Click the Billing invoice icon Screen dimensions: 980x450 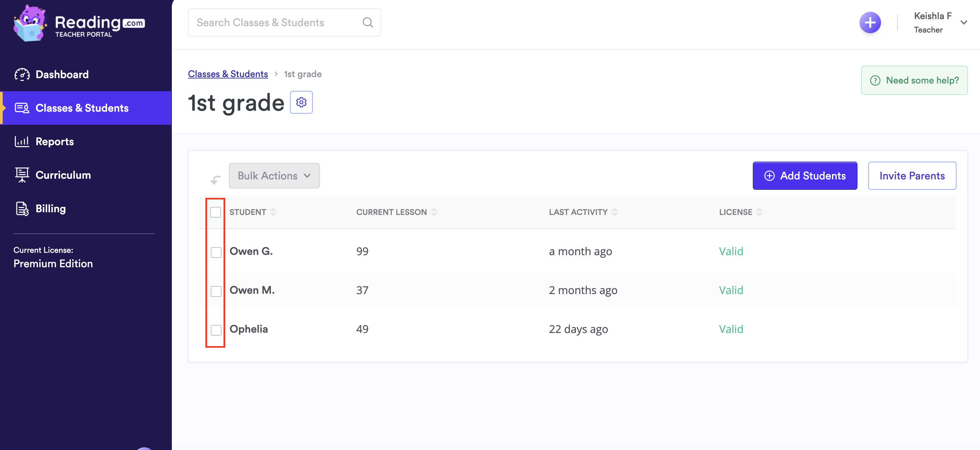click(22, 209)
